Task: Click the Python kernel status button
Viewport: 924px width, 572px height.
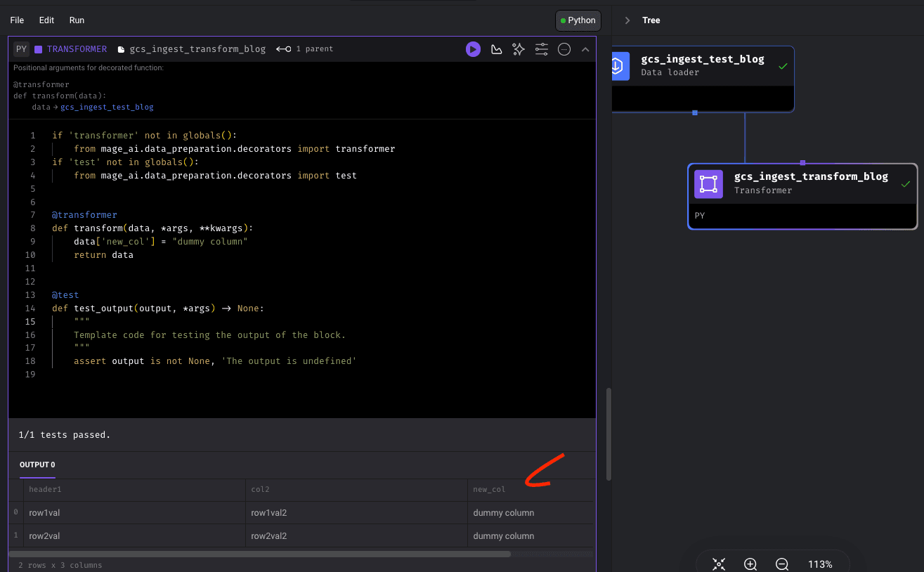Action: [x=578, y=20]
